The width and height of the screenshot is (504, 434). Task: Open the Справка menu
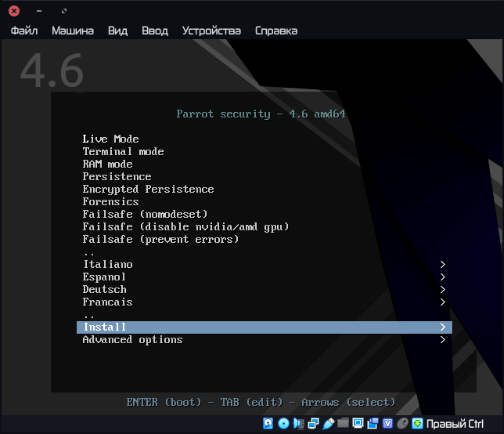point(276,31)
